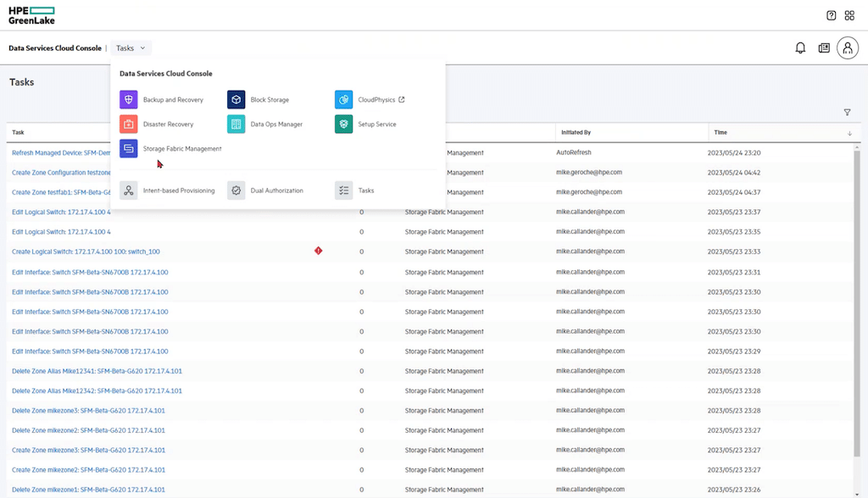This screenshot has height=498, width=868.
Task: Open the Disaster Recovery service icon
Action: tap(129, 124)
